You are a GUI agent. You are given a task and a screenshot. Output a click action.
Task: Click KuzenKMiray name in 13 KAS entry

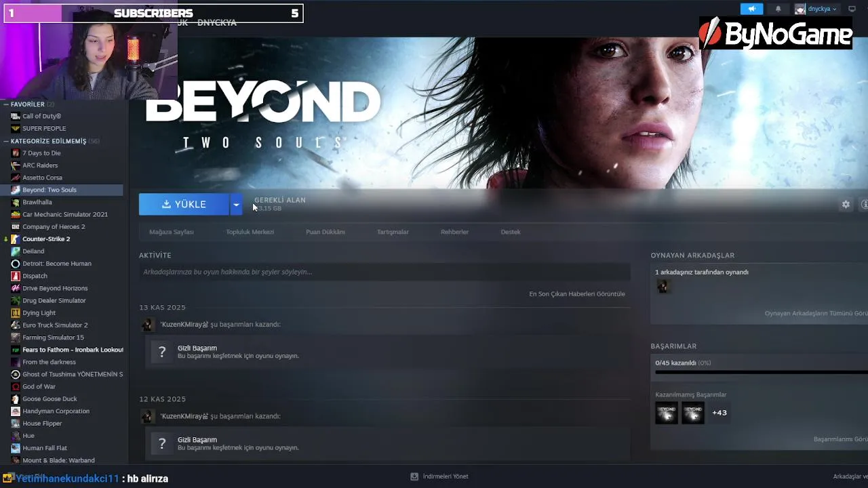tap(184, 325)
